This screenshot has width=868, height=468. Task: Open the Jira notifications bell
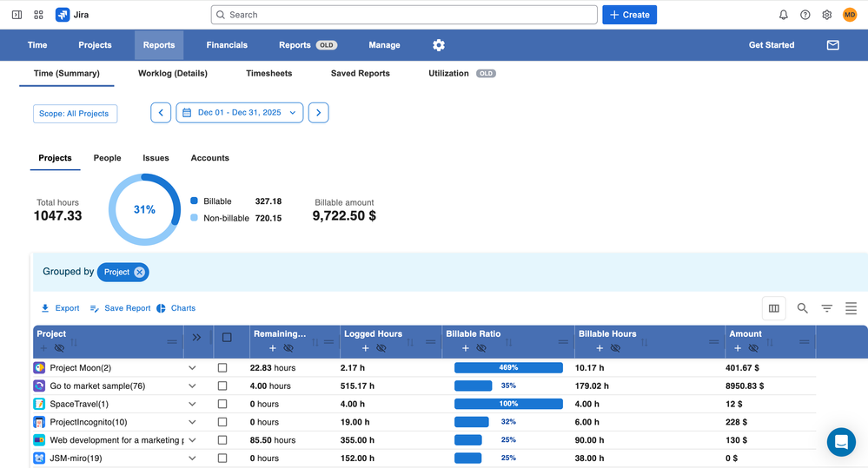click(783, 15)
